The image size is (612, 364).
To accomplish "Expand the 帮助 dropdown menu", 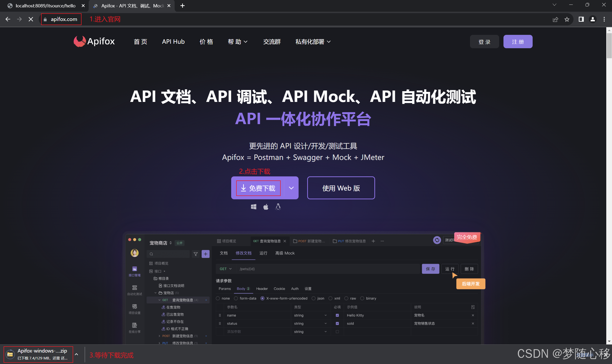I will (237, 42).
